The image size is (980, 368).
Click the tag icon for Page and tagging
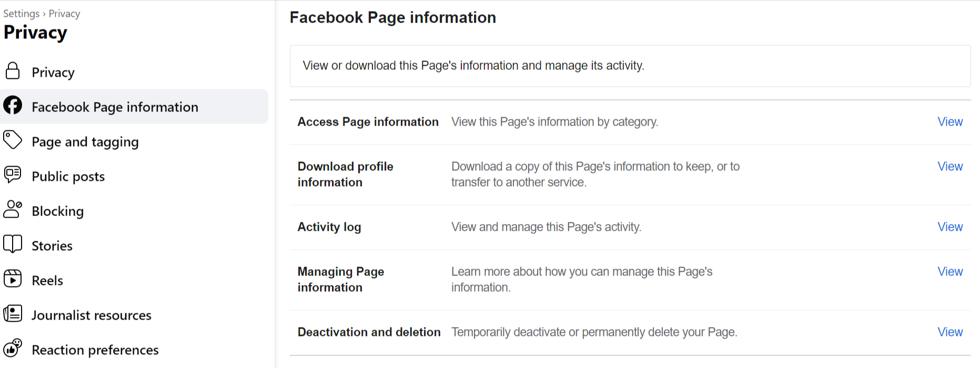13,140
